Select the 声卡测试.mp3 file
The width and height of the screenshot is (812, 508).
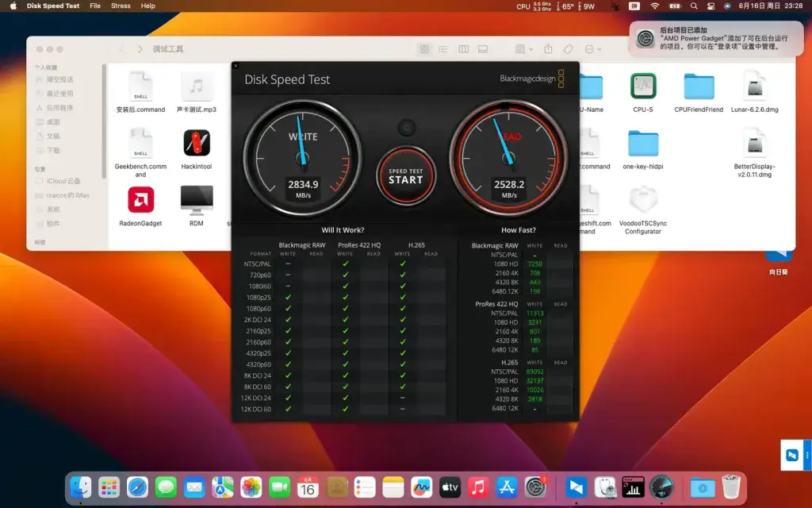(197, 92)
